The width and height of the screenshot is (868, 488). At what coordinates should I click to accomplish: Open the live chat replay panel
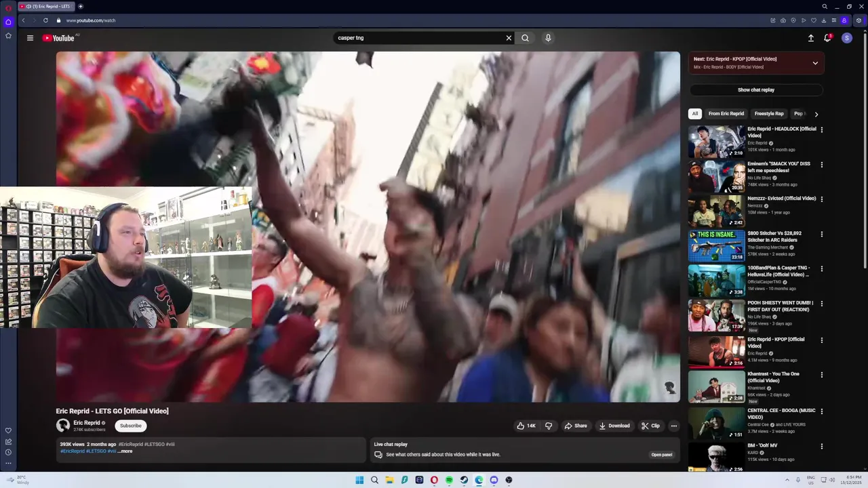pos(662,455)
